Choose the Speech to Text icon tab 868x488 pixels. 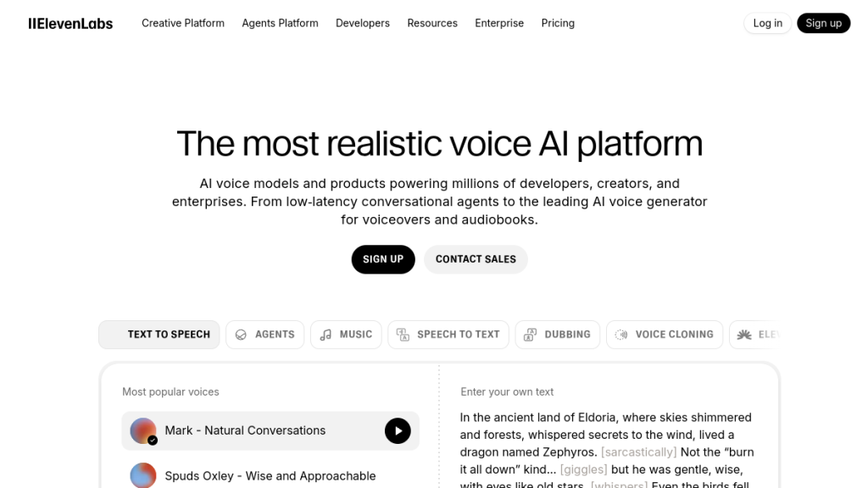(x=448, y=335)
